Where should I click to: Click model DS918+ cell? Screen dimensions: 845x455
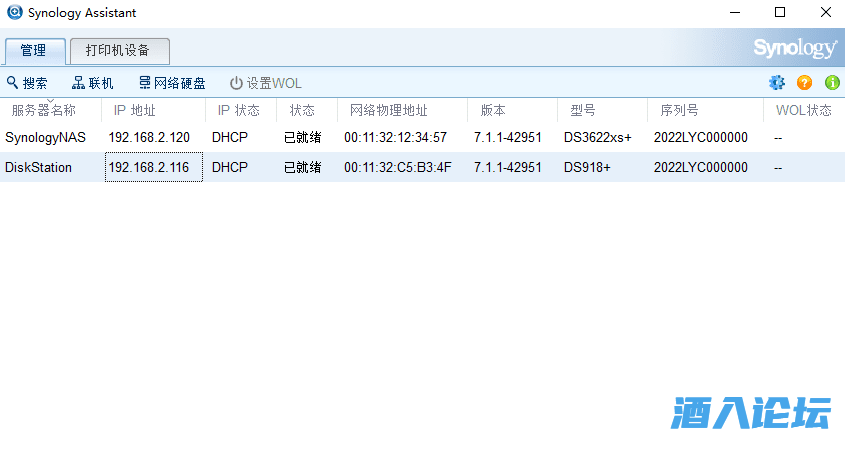[x=587, y=167]
